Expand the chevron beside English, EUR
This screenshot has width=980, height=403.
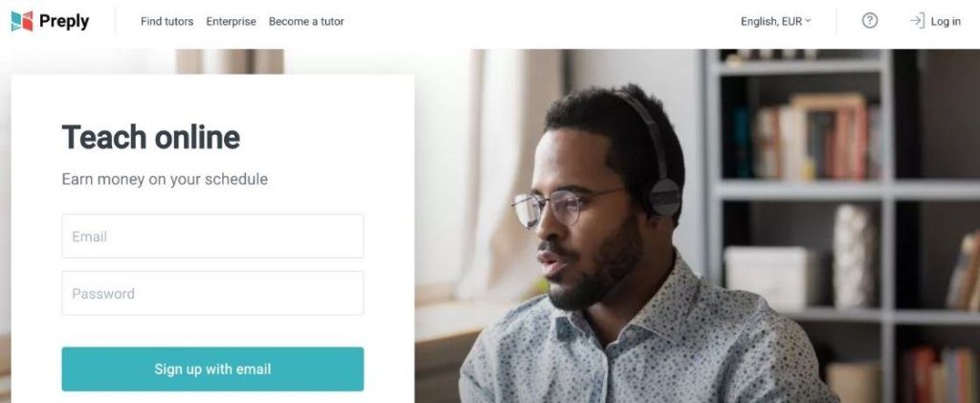pyautogui.click(x=808, y=21)
